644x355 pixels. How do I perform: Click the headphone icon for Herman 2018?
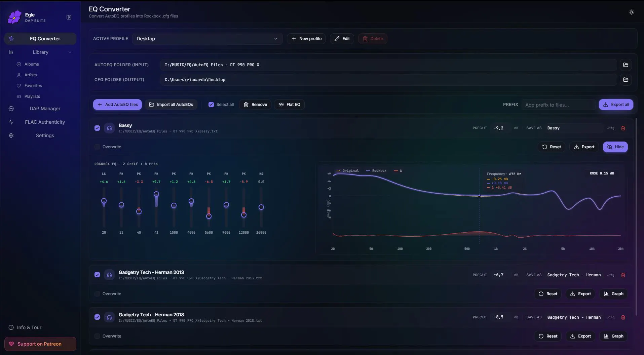pos(109,317)
